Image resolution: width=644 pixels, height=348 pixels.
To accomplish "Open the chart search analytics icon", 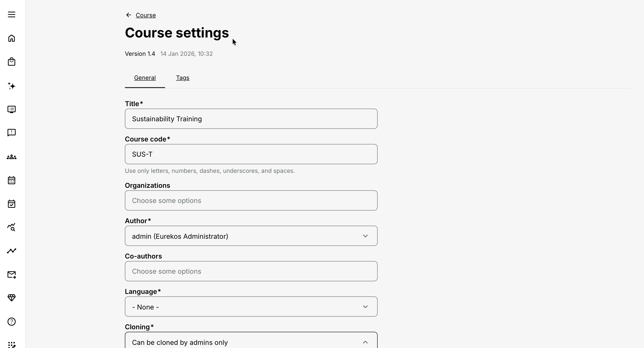I will tap(12, 227).
